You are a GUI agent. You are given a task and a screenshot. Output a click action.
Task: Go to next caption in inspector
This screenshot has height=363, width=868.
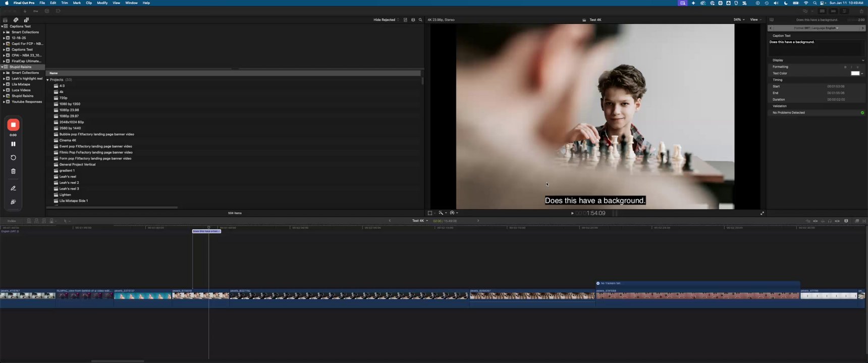[862, 28]
